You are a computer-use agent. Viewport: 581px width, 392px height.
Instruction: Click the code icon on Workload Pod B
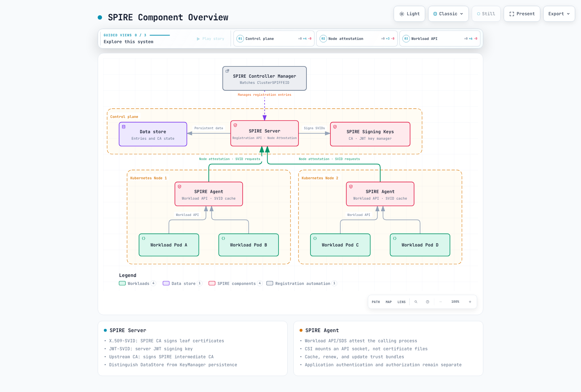pos(223,238)
